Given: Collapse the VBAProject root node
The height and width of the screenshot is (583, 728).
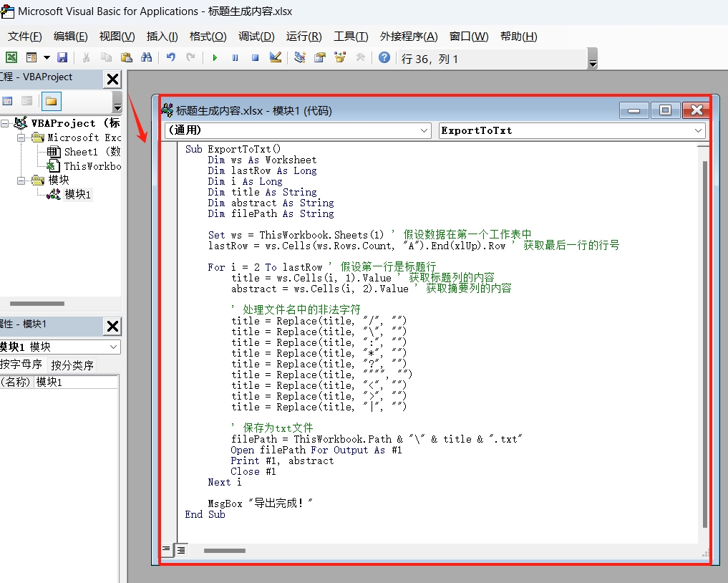Looking at the screenshot, I should 4,124.
